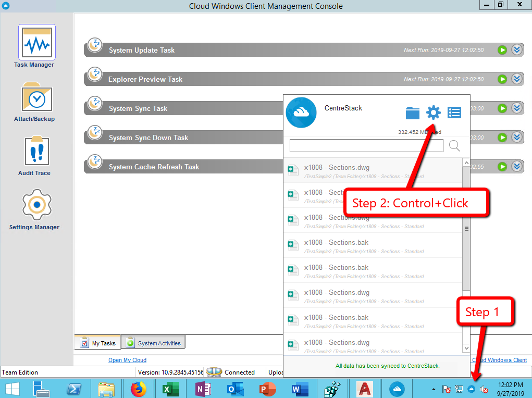Viewport: 532px width, 398px height.
Task: Open the activity list icon in the popup
Action: [454, 112]
